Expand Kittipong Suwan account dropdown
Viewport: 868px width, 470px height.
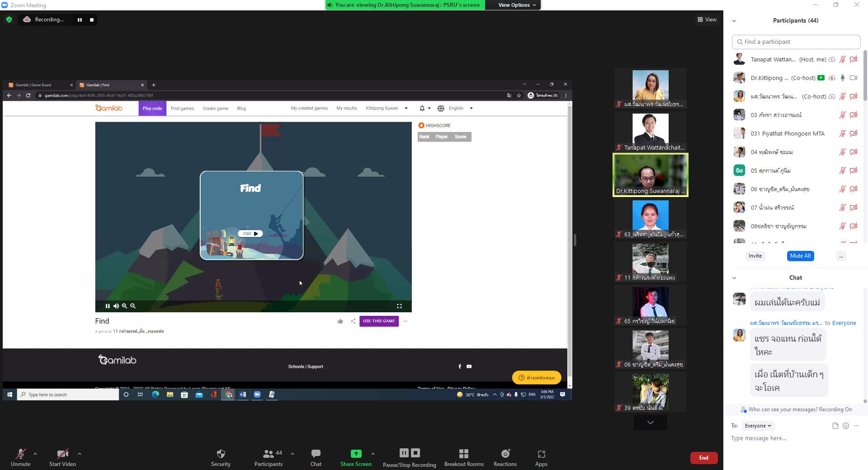click(x=387, y=108)
